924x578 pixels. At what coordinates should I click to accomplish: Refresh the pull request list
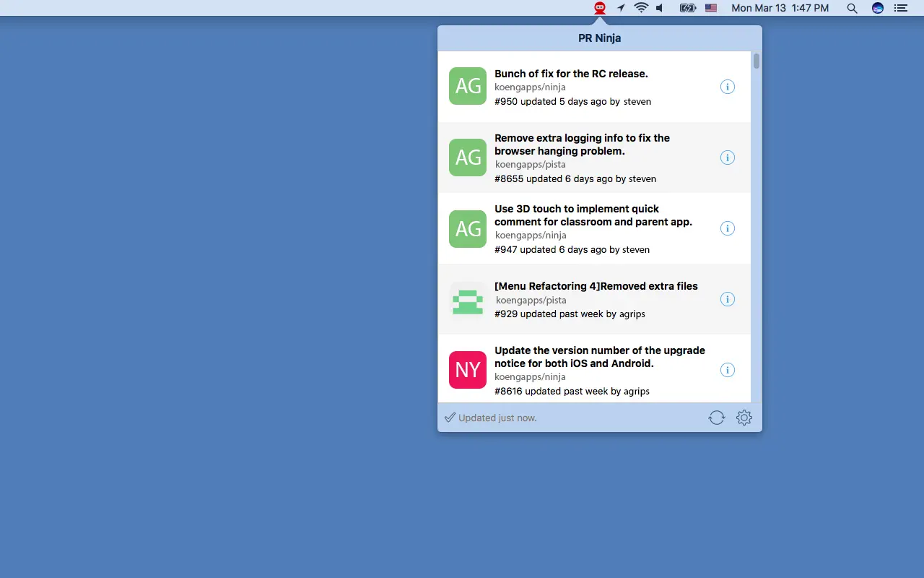[x=716, y=418]
